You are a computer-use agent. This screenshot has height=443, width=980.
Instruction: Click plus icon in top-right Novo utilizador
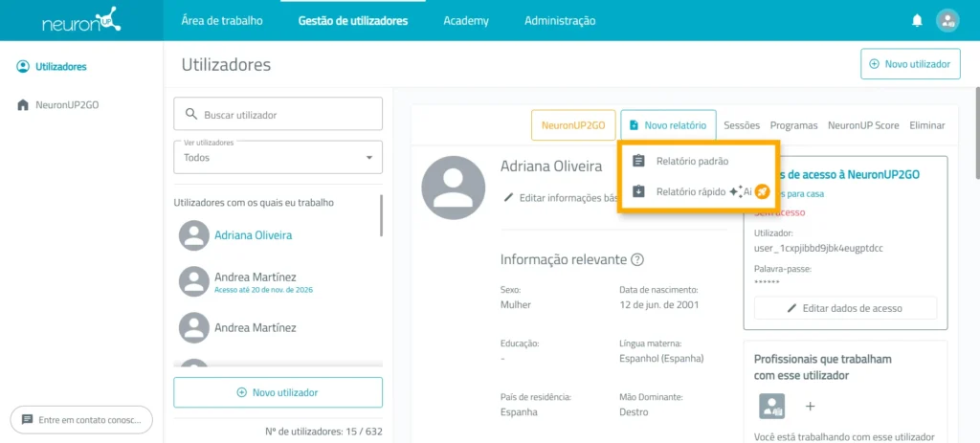(875, 64)
